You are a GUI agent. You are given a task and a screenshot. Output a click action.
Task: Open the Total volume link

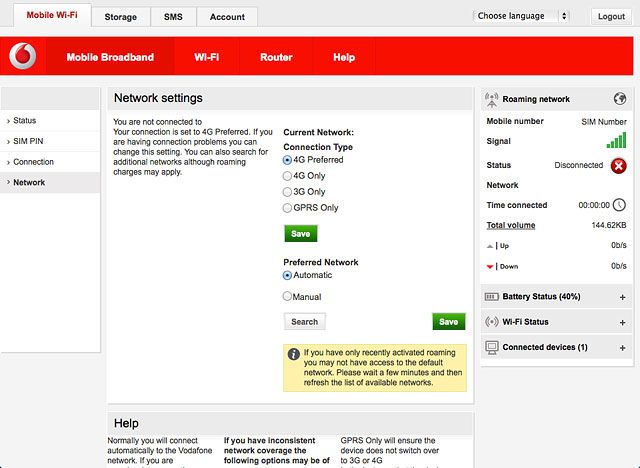pos(511,225)
